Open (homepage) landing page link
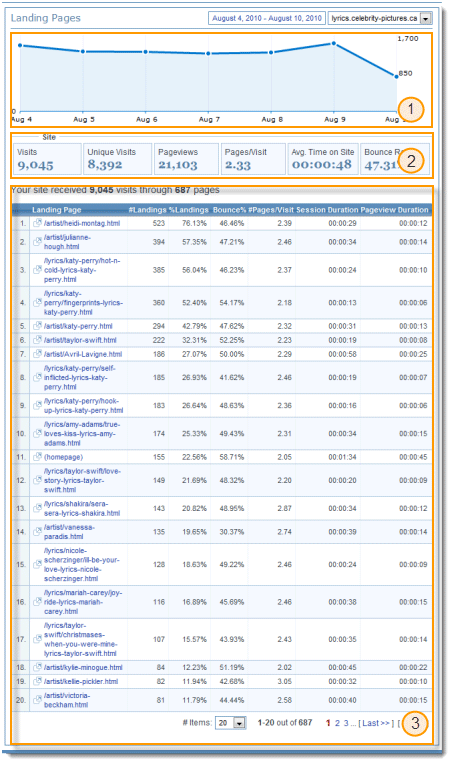 [x=63, y=457]
